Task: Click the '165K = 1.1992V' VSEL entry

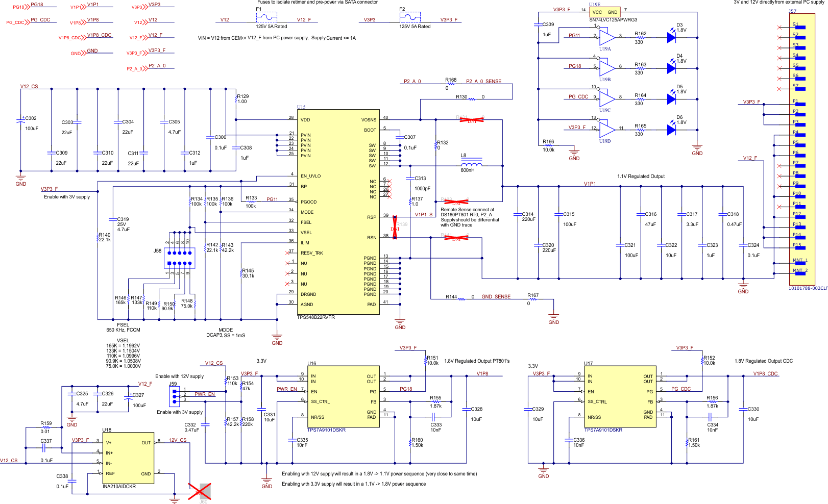Action: [123, 345]
